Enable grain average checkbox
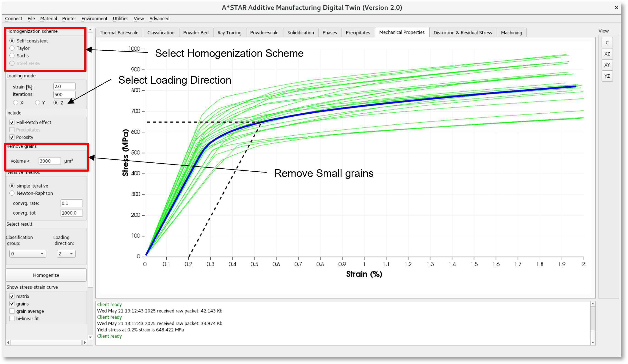Image resolution: width=628 pixels, height=364 pixels. point(12,311)
